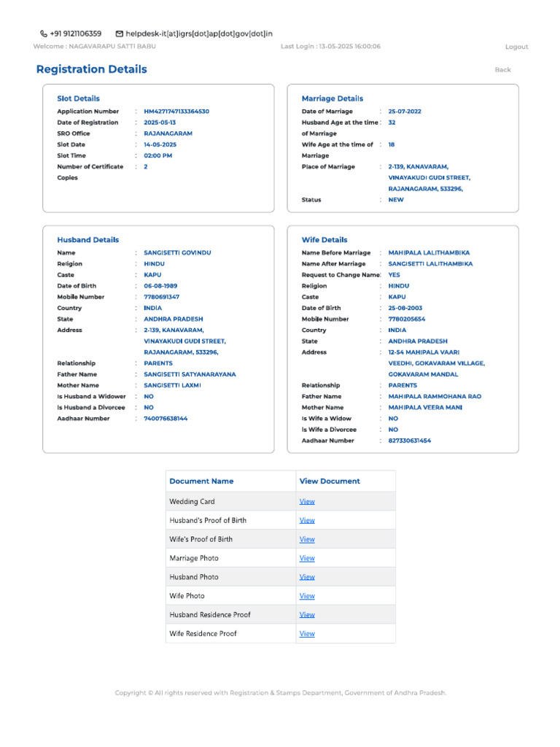View the Husband Photo document
The image size is (560, 747).
coord(307,577)
